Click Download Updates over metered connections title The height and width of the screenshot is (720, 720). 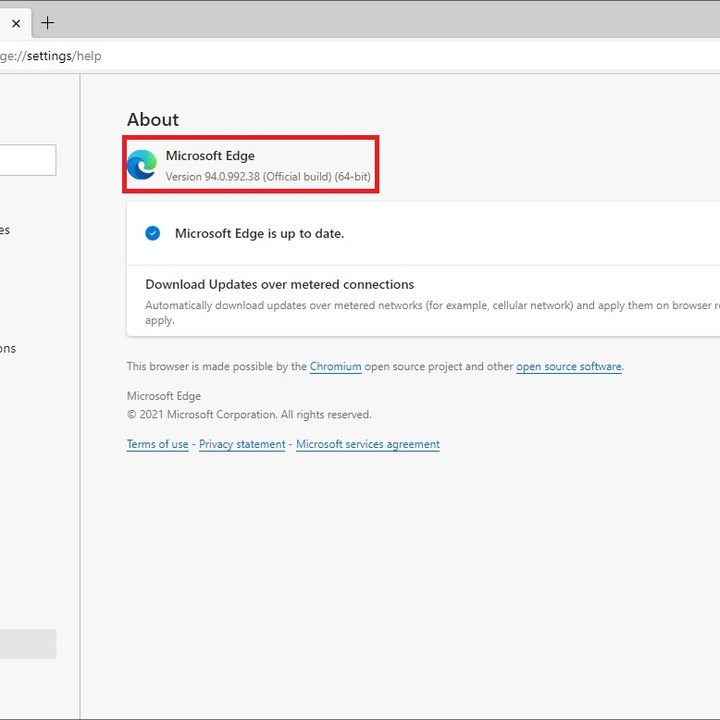click(x=280, y=284)
